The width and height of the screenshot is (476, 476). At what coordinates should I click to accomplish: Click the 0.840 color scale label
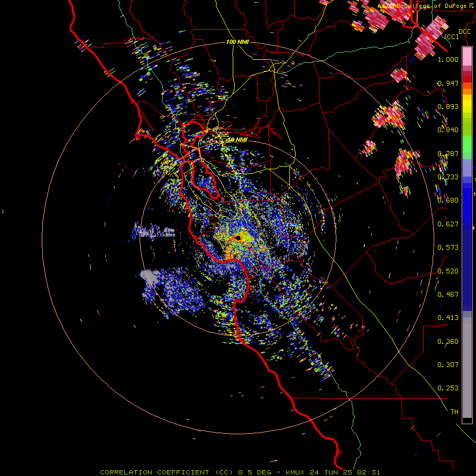coord(448,130)
